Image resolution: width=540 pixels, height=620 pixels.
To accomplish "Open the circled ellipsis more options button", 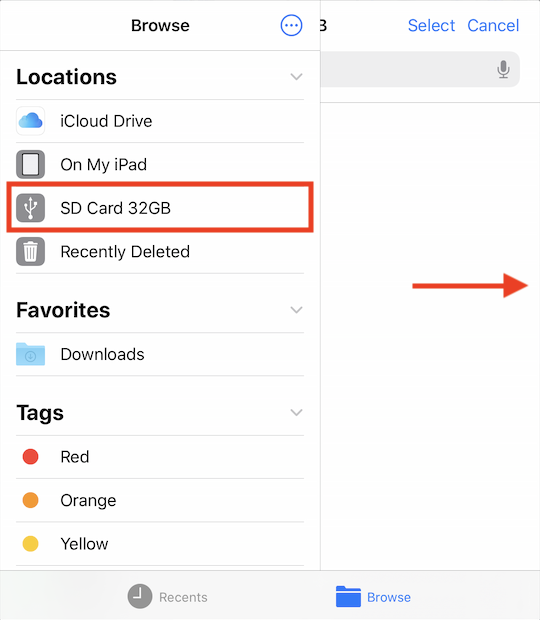I will tap(291, 26).
